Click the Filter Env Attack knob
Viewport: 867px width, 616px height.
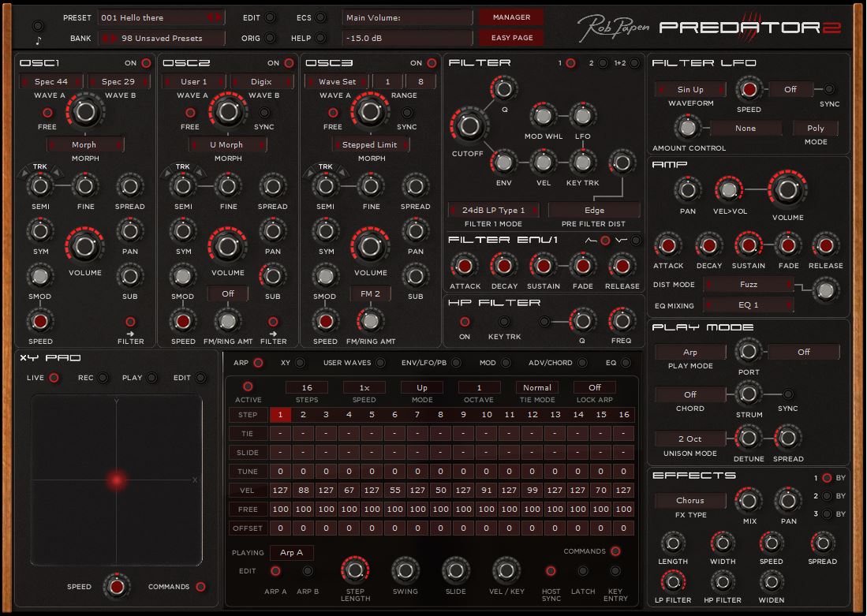point(465,266)
